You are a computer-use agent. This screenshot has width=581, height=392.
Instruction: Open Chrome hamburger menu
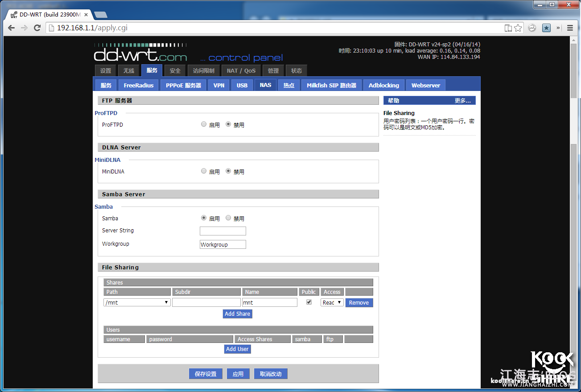[570, 28]
